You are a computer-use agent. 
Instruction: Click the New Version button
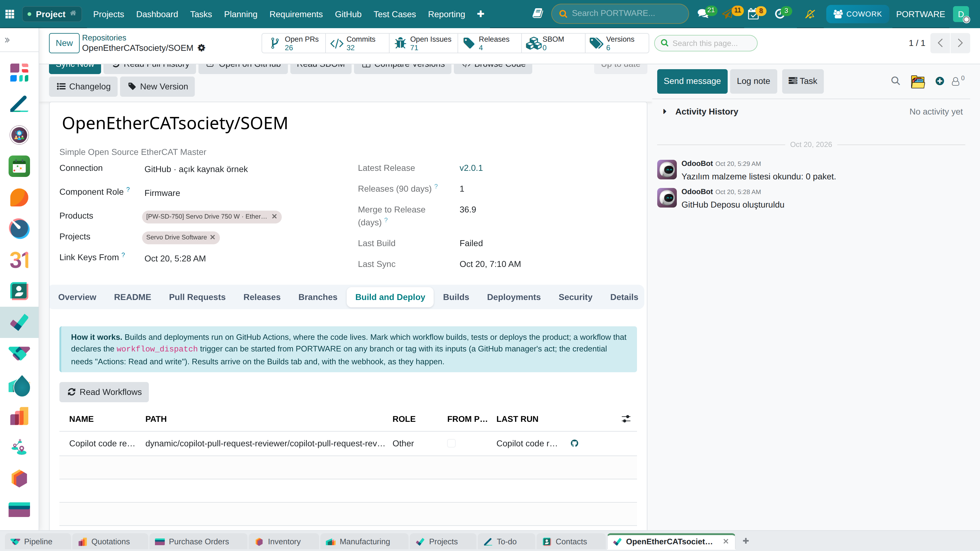tap(157, 87)
